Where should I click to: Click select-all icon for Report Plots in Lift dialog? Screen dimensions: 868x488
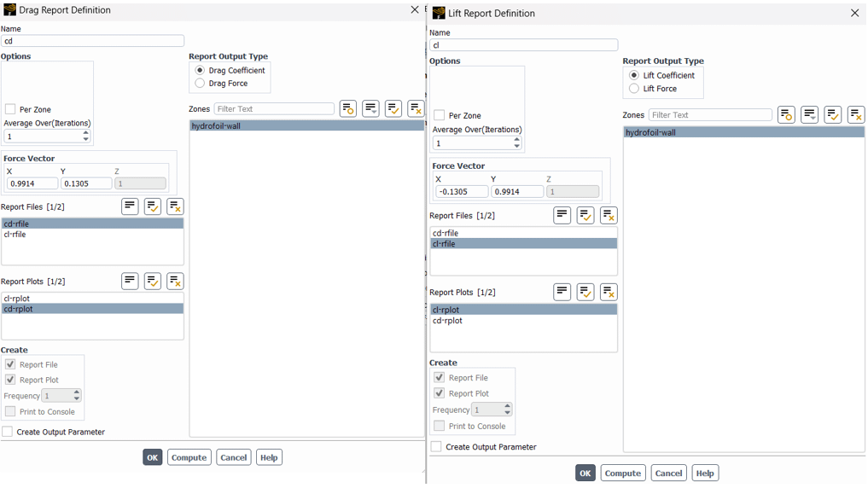coord(585,292)
